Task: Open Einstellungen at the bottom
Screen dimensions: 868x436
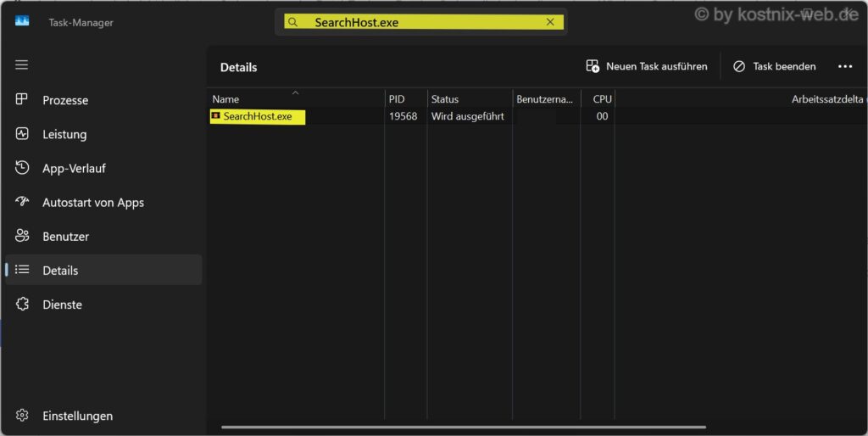Action: click(x=103, y=416)
